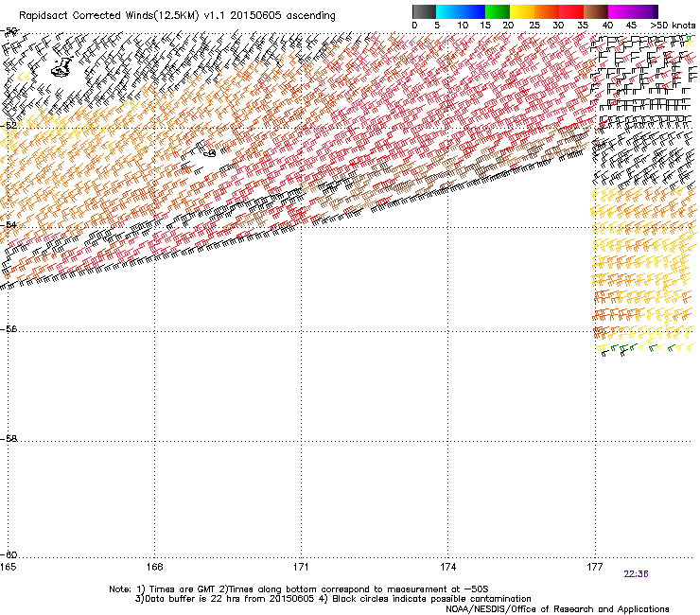700x615 pixels.
Task: Click the legend tick label '10'
Action: (x=463, y=26)
